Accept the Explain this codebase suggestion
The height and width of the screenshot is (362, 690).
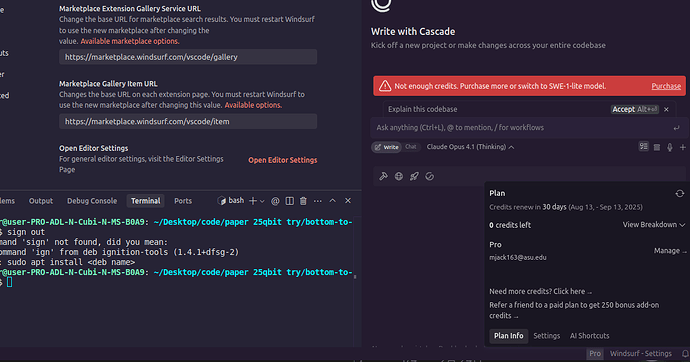click(635, 109)
